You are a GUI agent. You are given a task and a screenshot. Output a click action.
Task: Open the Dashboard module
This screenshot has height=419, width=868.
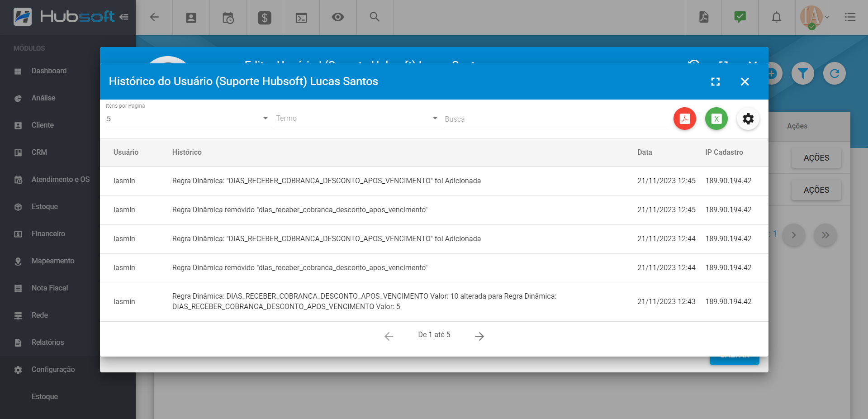click(x=49, y=71)
